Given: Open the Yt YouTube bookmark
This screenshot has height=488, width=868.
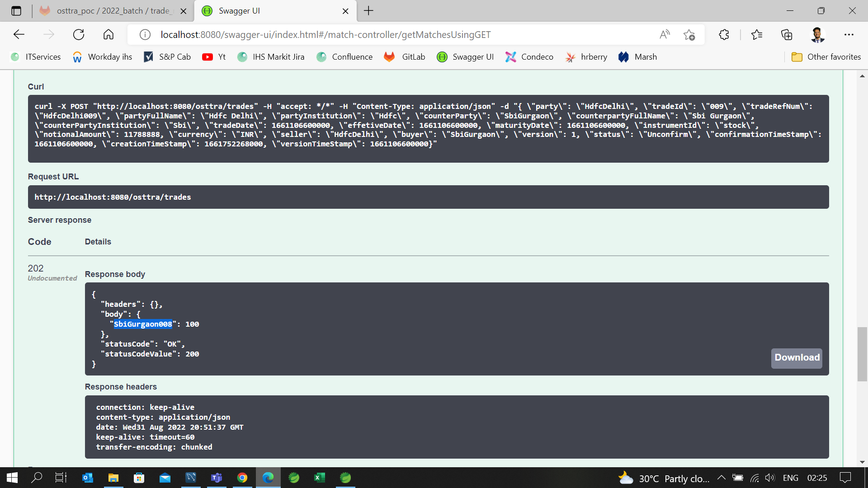Looking at the screenshot, I should pos(214,57).
